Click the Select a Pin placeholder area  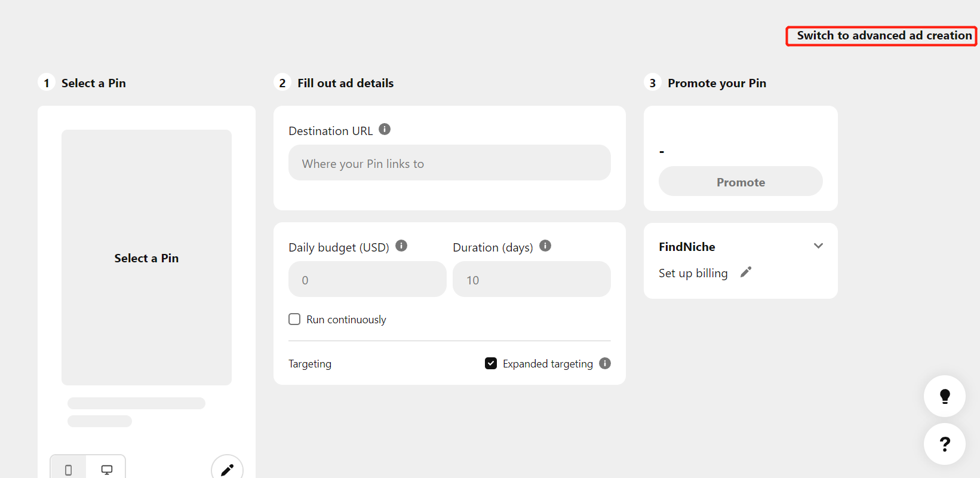[146, 258]
